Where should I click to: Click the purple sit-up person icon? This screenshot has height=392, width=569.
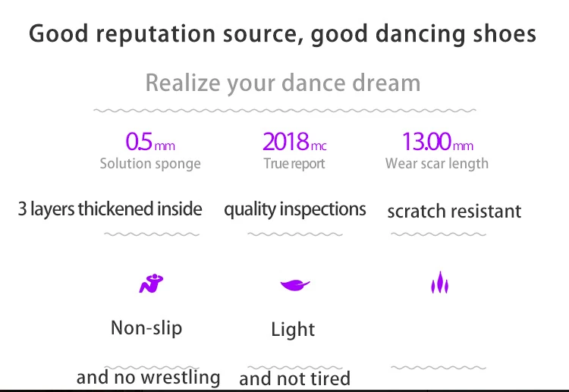(151, 284)
